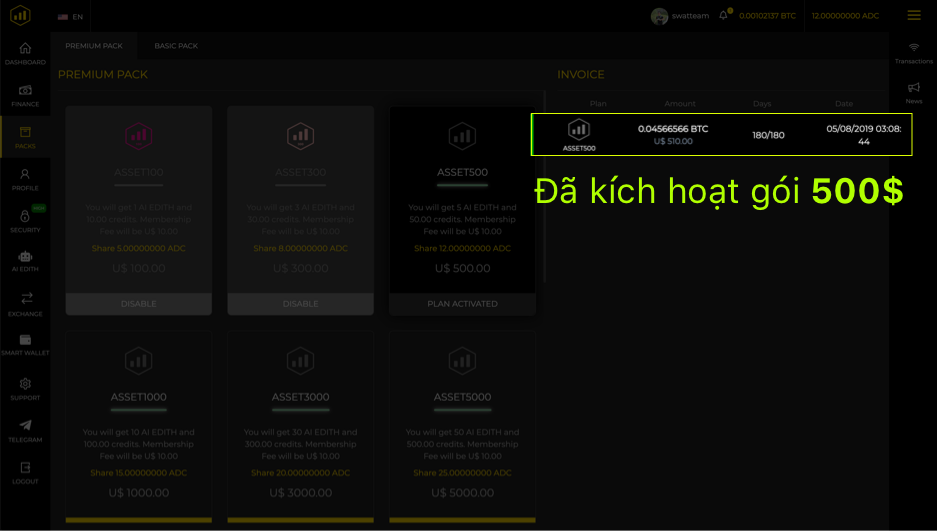
Task: Open the Finance section icon
Action: click(25, 90)
